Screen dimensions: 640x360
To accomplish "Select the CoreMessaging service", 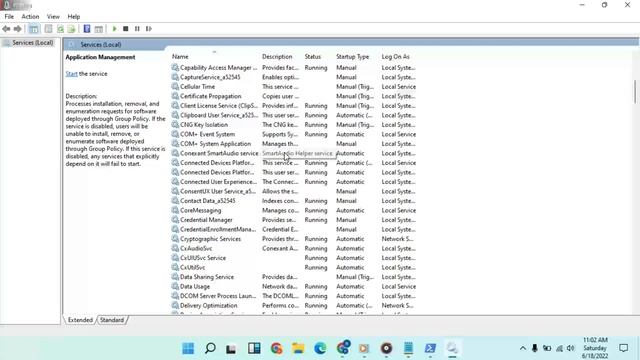I will [293, 211].
